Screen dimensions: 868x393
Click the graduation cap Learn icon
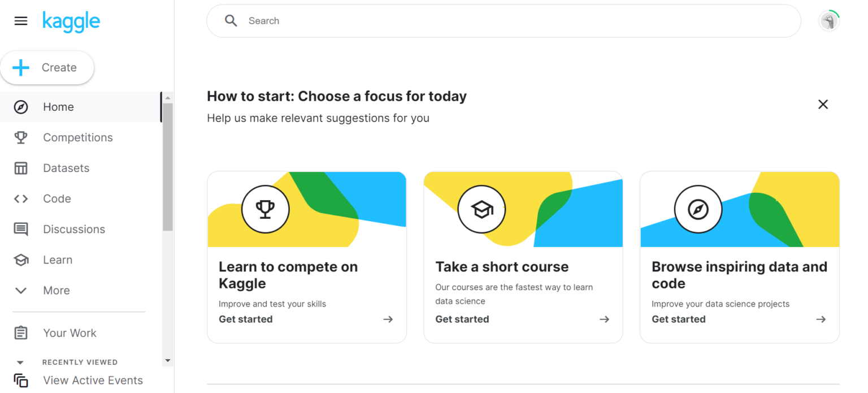click(21, 260)
